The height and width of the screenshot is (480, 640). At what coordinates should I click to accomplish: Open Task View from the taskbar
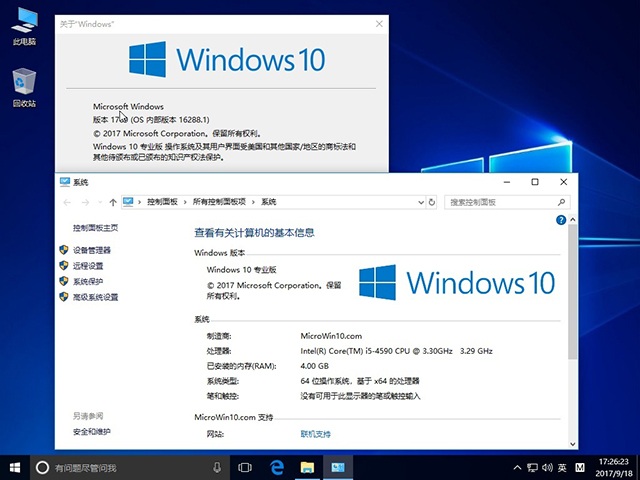[245, 467]
